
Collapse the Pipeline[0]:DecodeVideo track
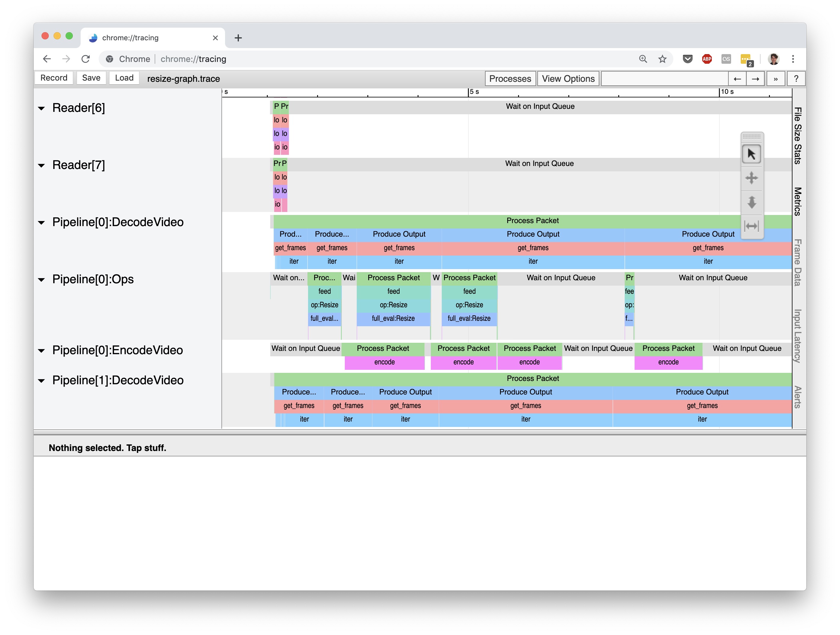tap(42, 223)
